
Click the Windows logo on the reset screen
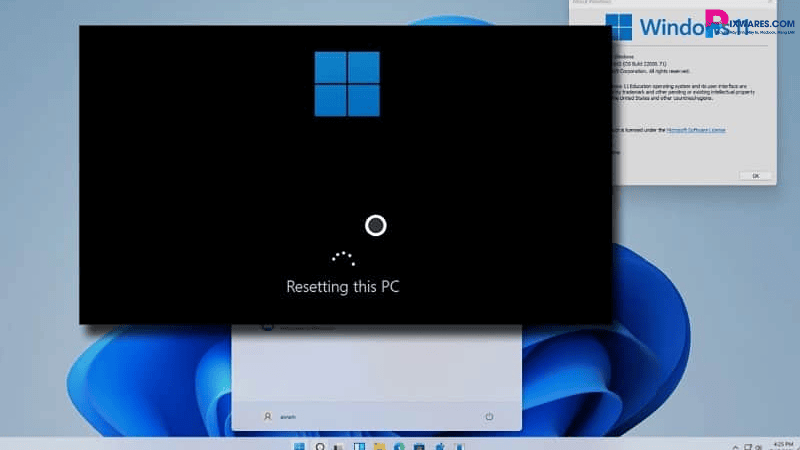click(347, 84)
